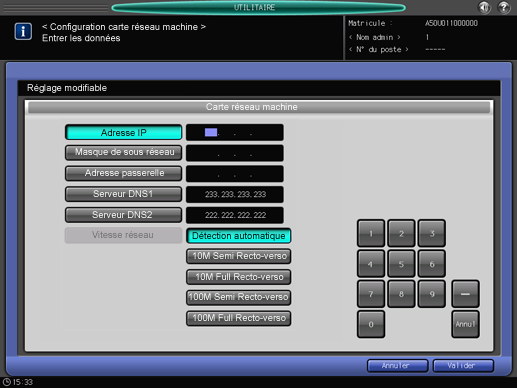This screenshot has height=388, width=517.
Task: Tap keypad digit 2
Action: [401, 233]
